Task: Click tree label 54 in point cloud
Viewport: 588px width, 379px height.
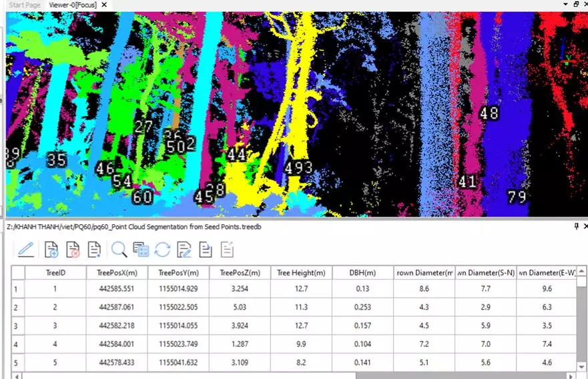Action: (122, 181)
